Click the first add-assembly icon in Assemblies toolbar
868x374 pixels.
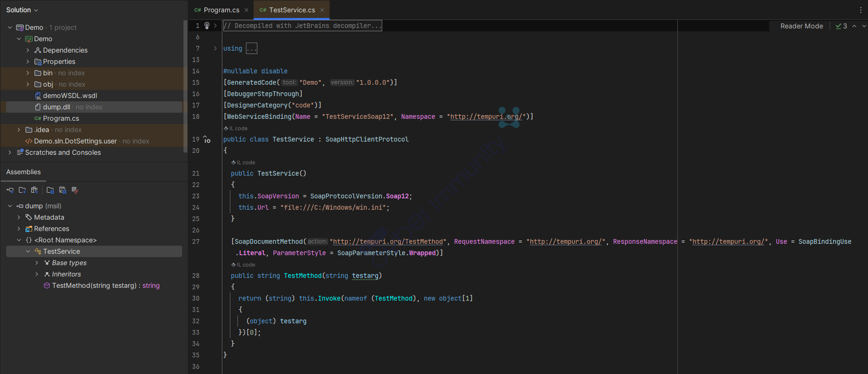(x=10, y=190)
